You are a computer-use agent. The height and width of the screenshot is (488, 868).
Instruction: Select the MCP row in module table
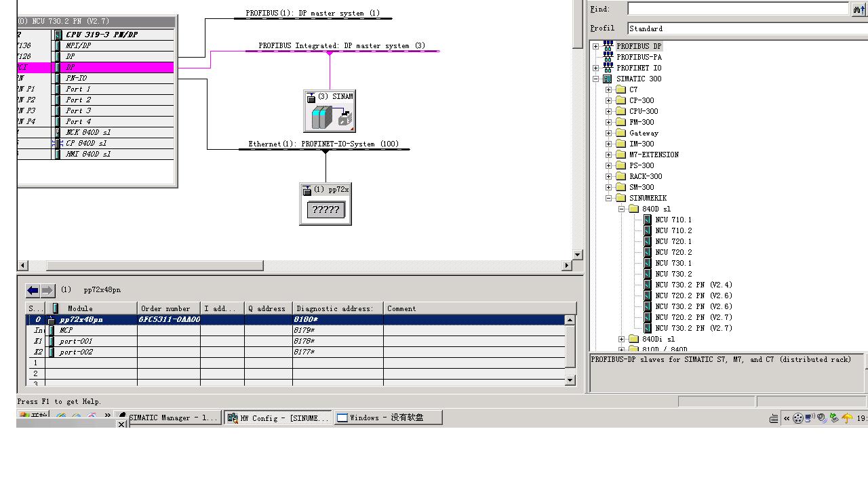296,330
